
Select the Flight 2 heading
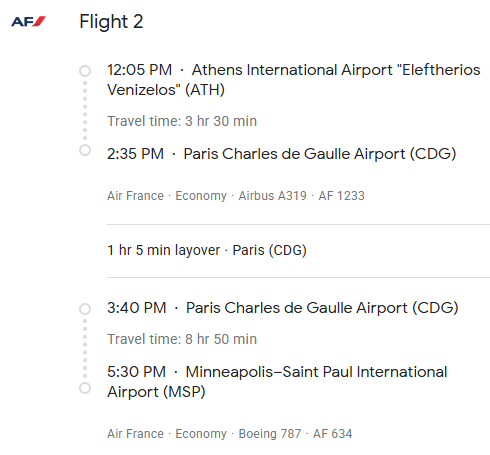111,22
